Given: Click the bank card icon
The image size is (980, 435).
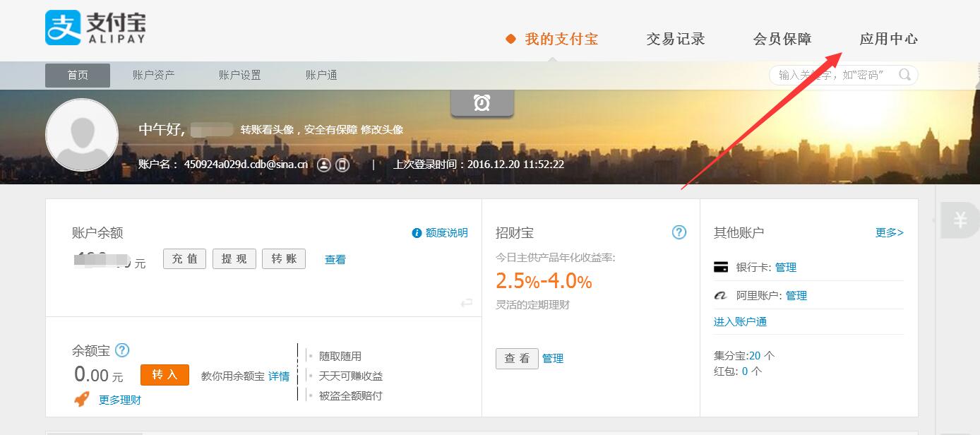Looking at the screenshot, I should pyautogui.click(x=721, y=267).
